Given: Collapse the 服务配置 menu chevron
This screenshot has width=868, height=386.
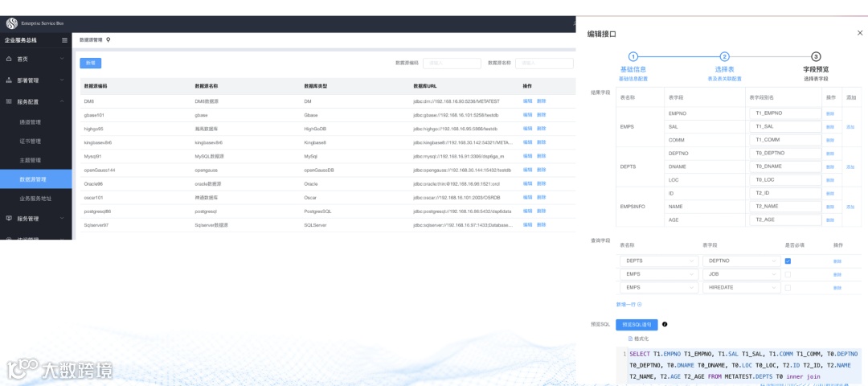Looking at the screenshot, I should point(62,102).
